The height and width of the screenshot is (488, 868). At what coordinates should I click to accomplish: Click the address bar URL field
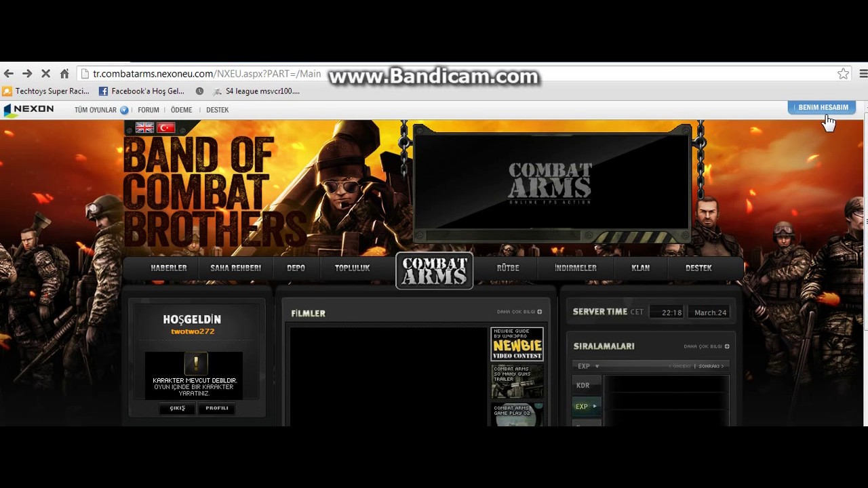pyautogui.click(x=465, y=74)
